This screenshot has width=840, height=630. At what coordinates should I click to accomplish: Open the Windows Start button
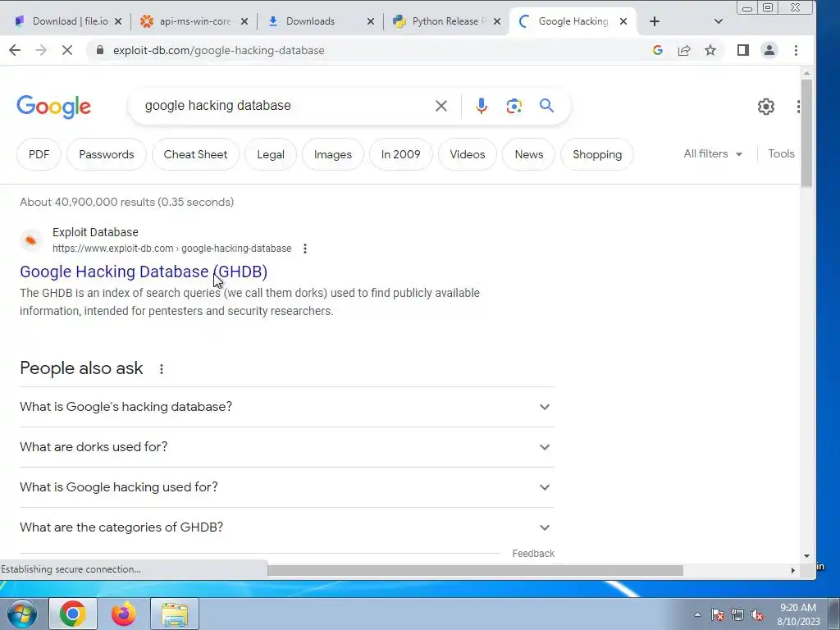21,614
